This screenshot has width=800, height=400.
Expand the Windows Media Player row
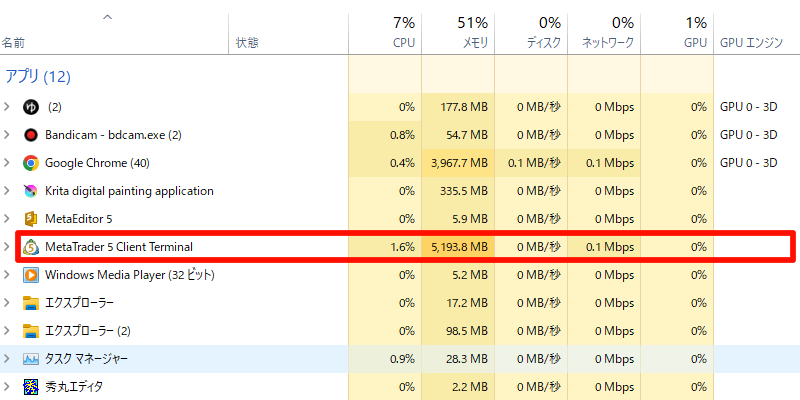pyautogui.click(x=7, y=276)
